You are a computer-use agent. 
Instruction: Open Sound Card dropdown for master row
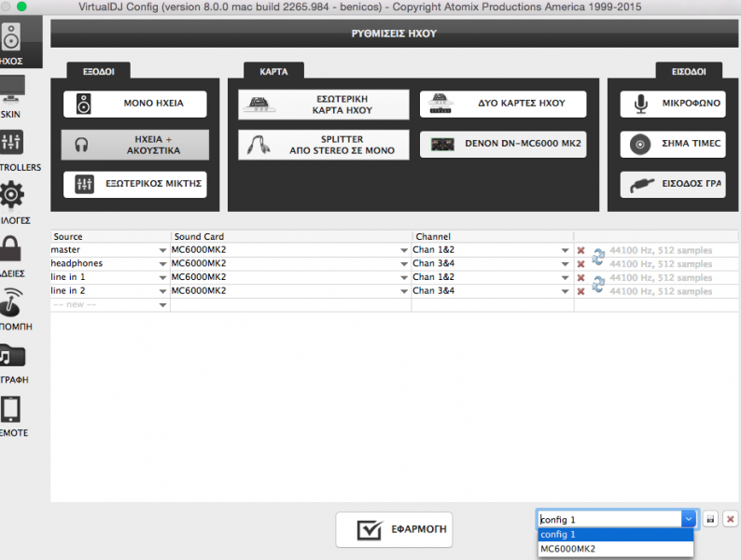[x=404, y=250]
